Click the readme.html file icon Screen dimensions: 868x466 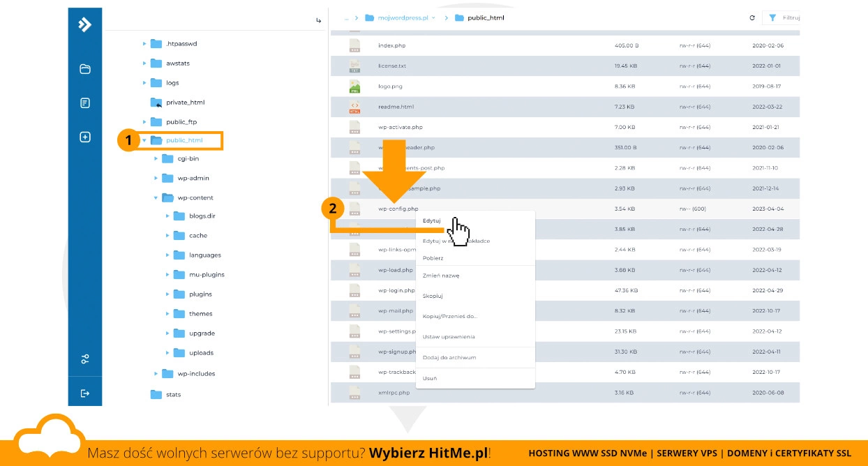pos(354,107)
